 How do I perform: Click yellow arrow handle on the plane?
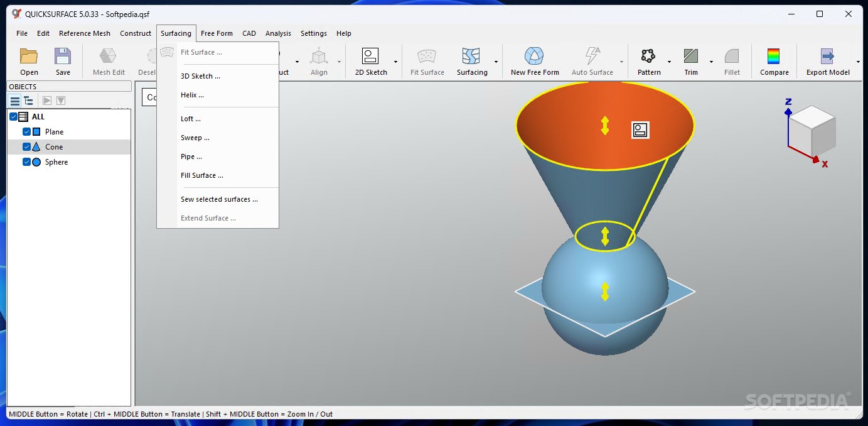coord(605,292)
